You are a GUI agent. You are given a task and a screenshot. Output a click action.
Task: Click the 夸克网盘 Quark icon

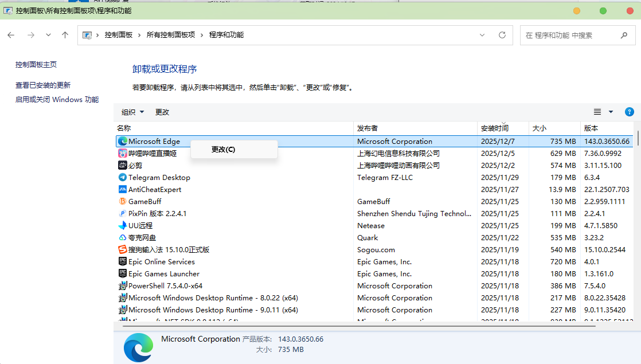(x=122, y=237)
